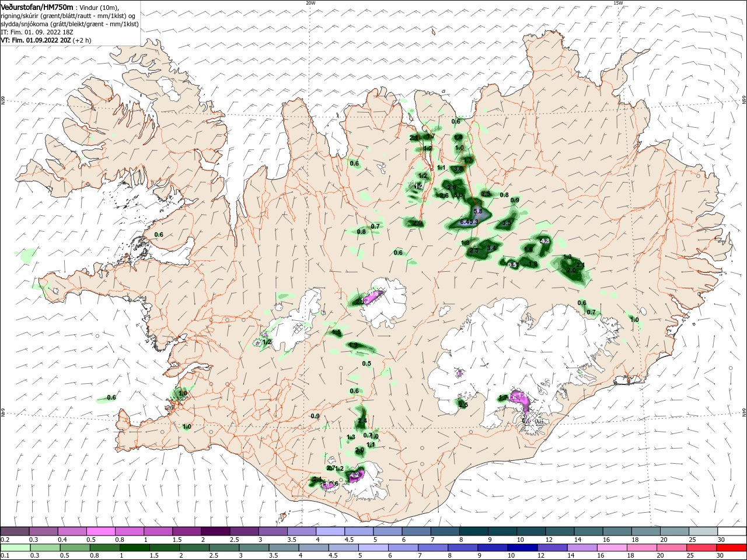Click the 2.4 precipitation value
The height and width of the screenshot is (560, 747).
pos(362,421)
